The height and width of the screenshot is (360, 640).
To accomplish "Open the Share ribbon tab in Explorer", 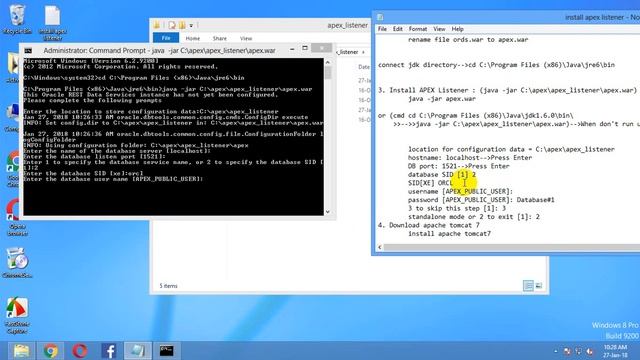I will point(220,38).
